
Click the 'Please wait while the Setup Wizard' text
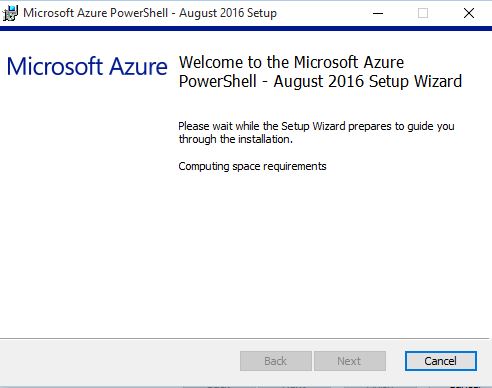coord(262,126)
